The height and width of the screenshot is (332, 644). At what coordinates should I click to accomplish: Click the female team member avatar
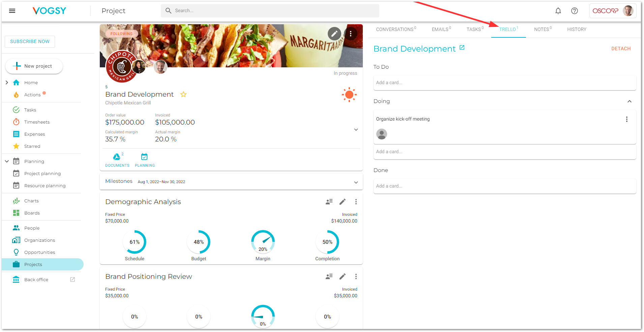(x=139, y=67)
